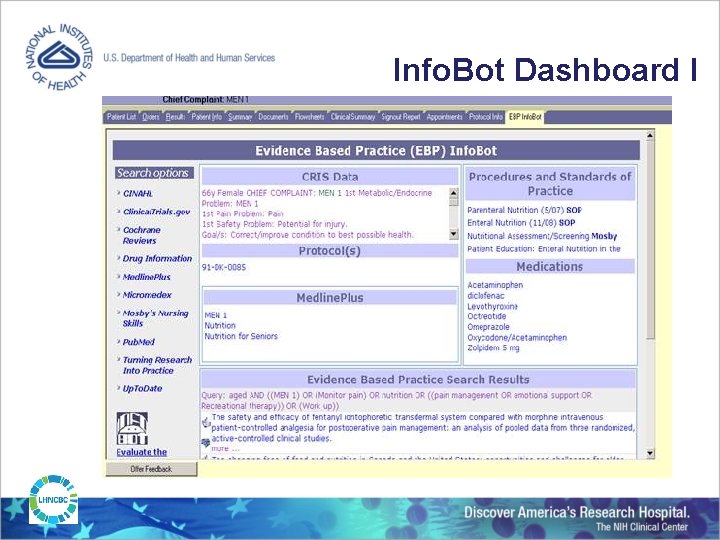Open Parenteral Nutrition (5/07) SOP
This screenshot has height=540, width=720.
point(524,210)
